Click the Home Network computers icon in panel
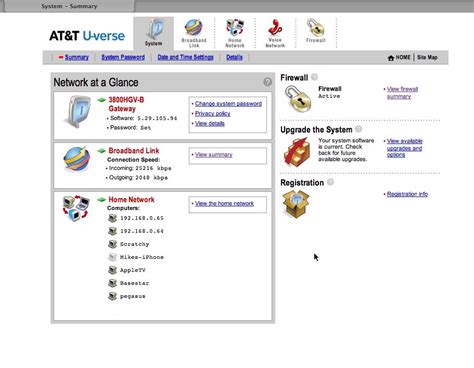The height and width of the screenshot is (368, 474). pyautogui.click(x=76, y=209)
